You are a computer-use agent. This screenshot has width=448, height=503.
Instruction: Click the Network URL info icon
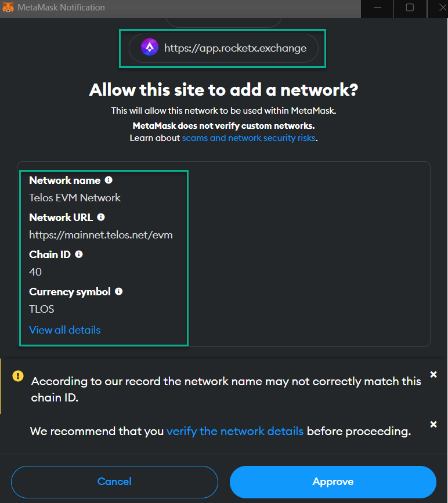[101, 217]
